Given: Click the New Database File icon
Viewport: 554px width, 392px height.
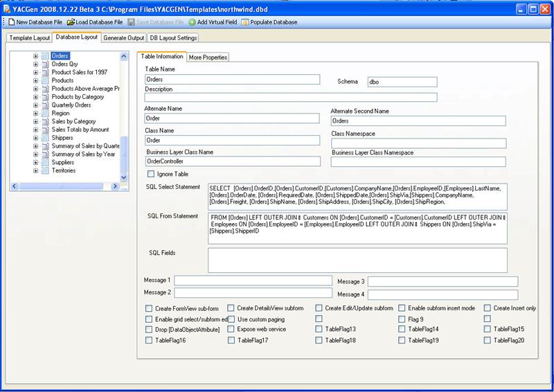Looking at the screenshot, I should tap(12, 22).
